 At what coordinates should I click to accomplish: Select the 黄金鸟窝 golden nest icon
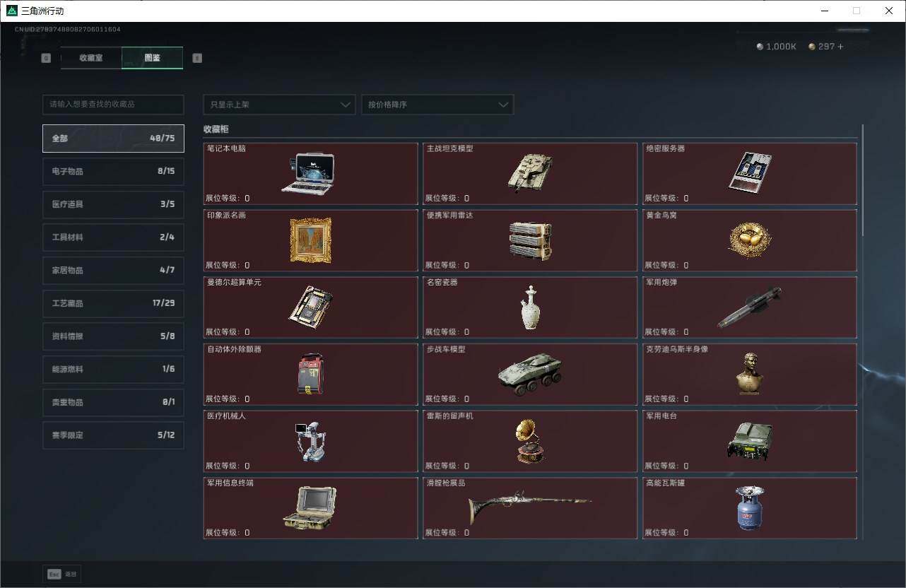pyautogui.click(x=750, y=240)
